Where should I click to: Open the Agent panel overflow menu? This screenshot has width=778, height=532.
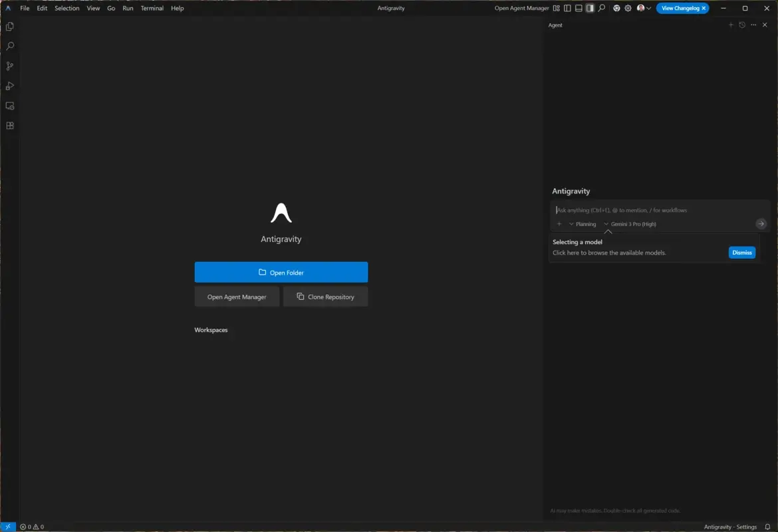(753, 25)
